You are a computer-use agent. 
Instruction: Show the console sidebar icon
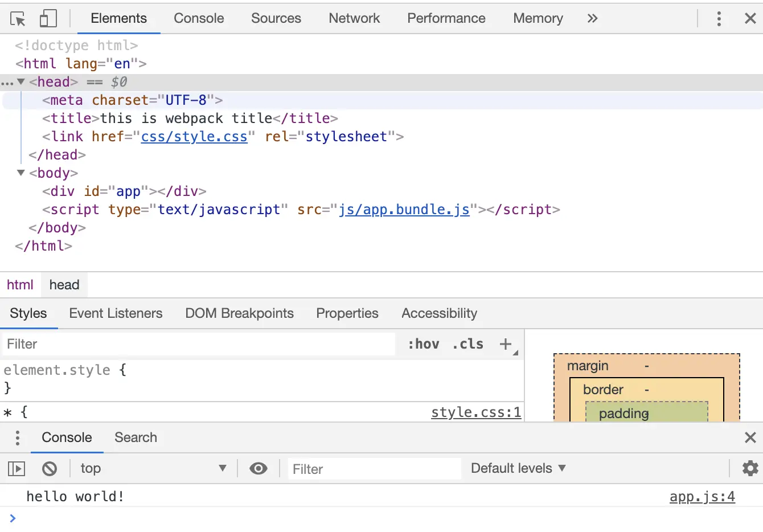(x=17, y=469)
